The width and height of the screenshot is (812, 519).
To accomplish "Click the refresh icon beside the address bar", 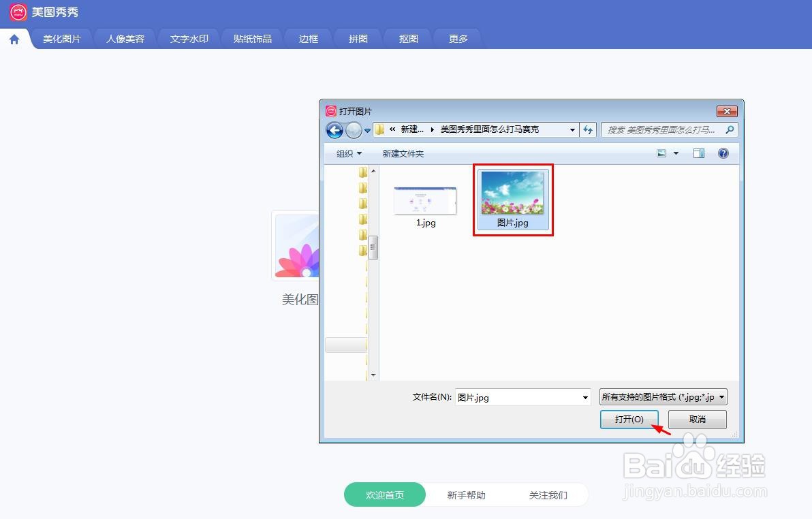I will click(588, 129).
